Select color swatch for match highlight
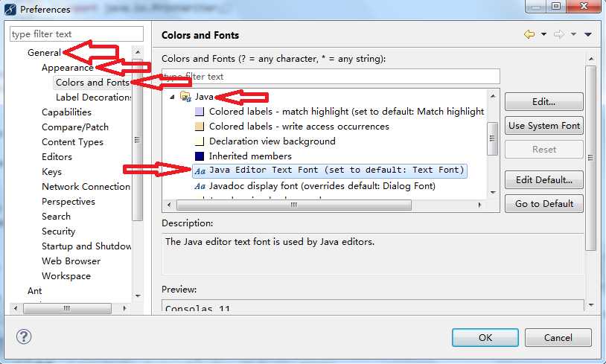The width and height of the screenshot is (606, 364). pos(200,112)
